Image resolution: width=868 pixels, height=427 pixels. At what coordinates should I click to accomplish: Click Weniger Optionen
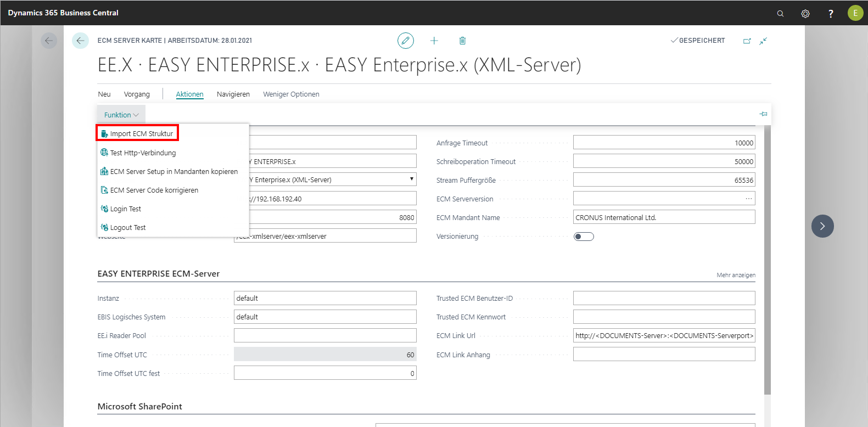coord(291,94)
